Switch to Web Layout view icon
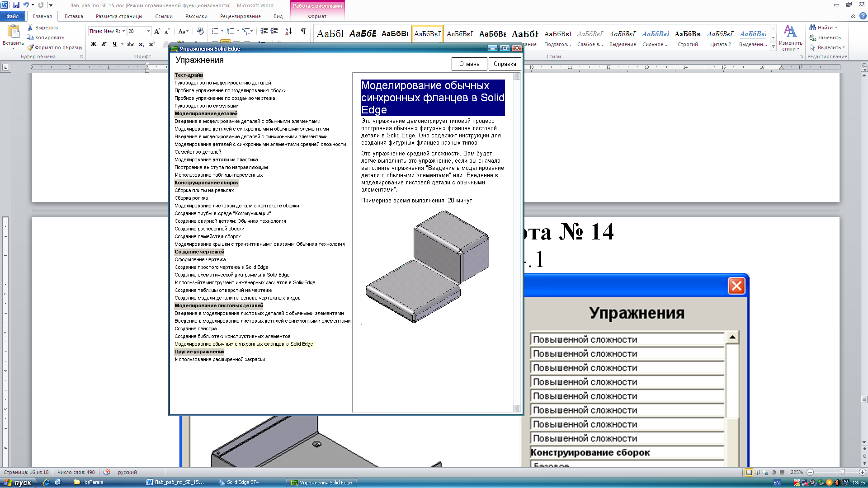Image resolution: width=868 pixels, height=488 pixels. coord(765,472)
